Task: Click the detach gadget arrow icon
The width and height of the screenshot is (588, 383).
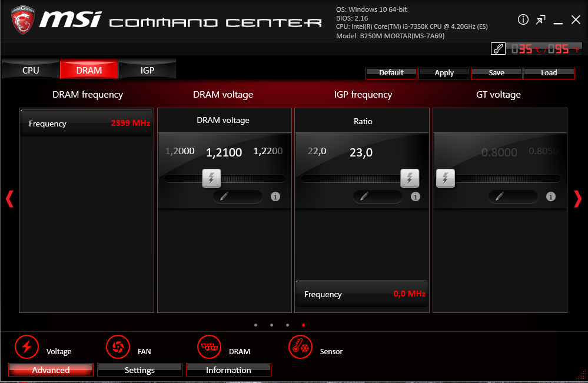Action: (x=540, y=20)
